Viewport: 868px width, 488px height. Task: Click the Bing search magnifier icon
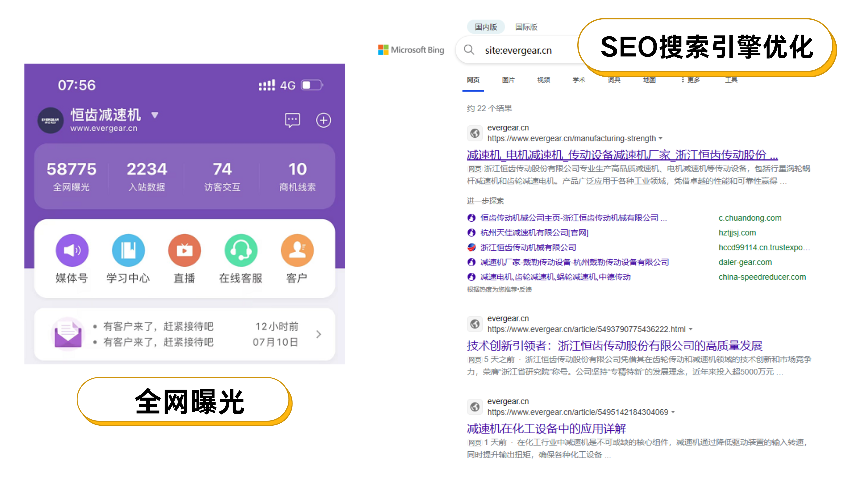coord(469,50)
